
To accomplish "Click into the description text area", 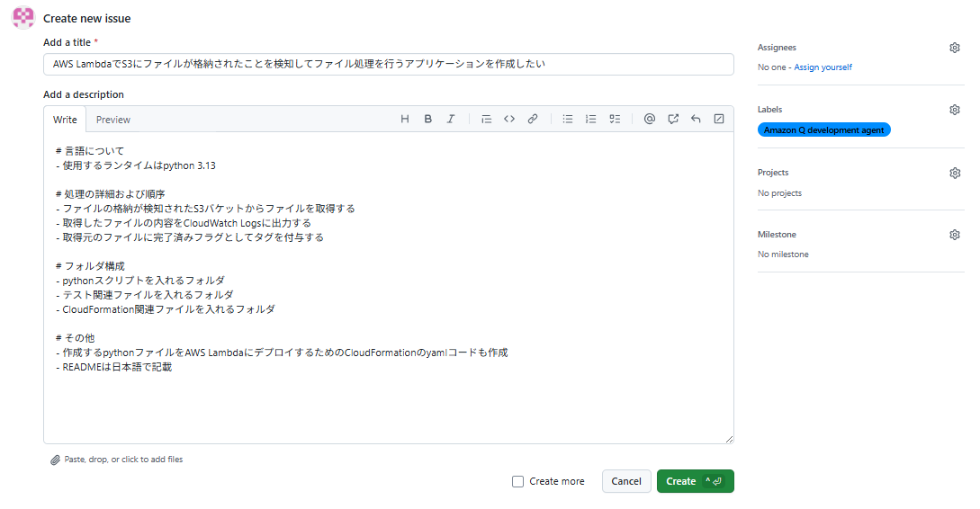I will [x=388, y=287].
